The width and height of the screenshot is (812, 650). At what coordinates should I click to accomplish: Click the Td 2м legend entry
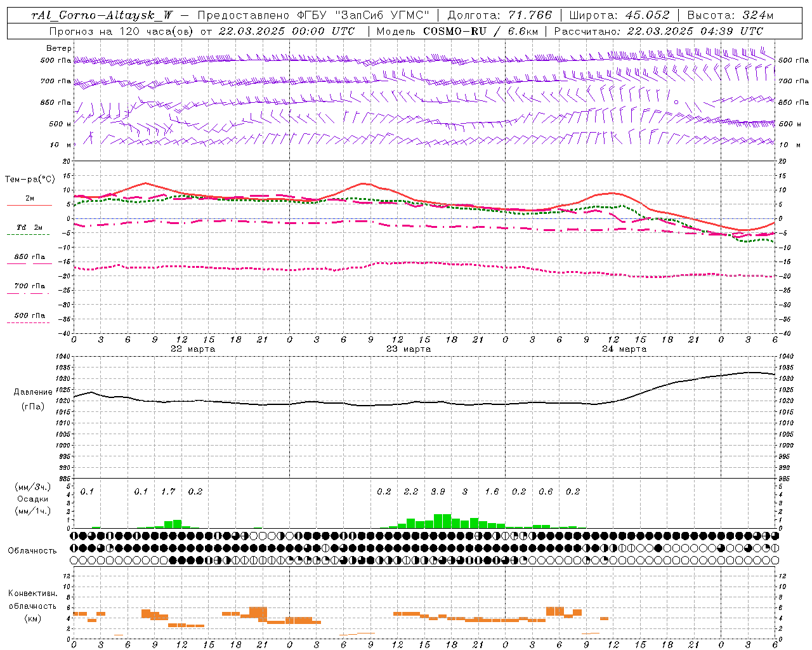(x=29, y=227)
